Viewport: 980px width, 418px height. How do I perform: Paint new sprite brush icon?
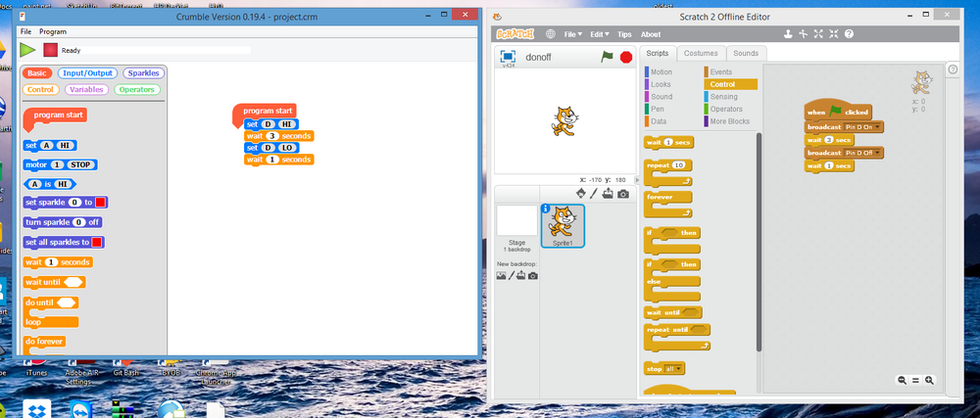pos(595,194)
